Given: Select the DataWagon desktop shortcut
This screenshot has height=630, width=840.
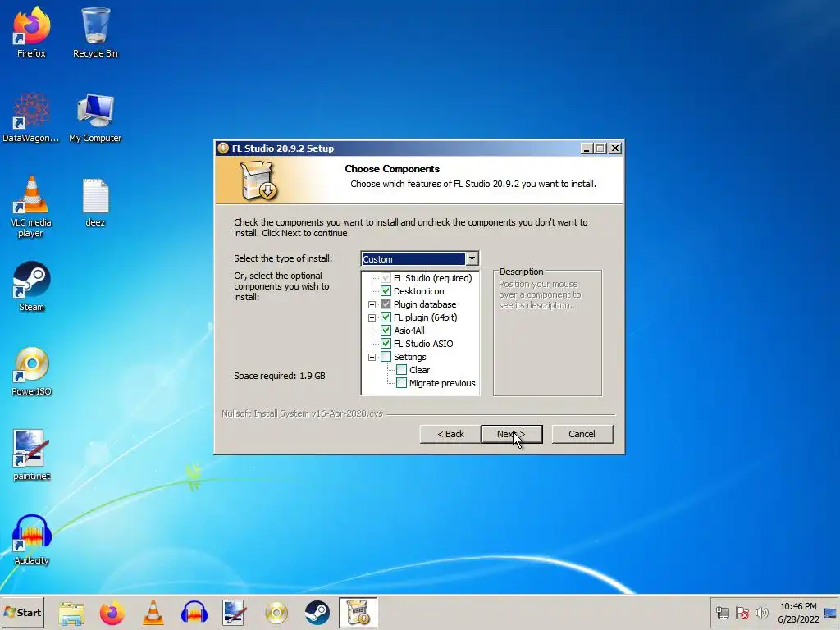Looking at the screenshot, I should [x=31, y=117].
